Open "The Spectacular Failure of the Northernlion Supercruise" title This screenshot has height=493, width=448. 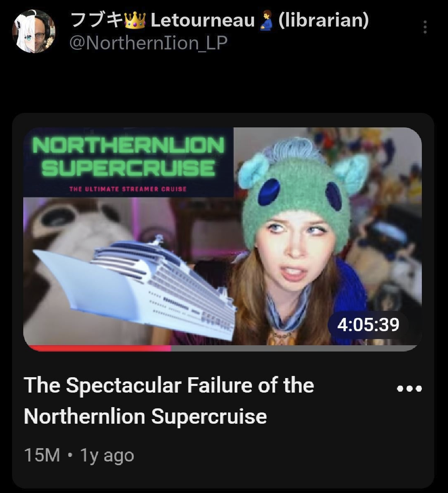coord(168,400)
